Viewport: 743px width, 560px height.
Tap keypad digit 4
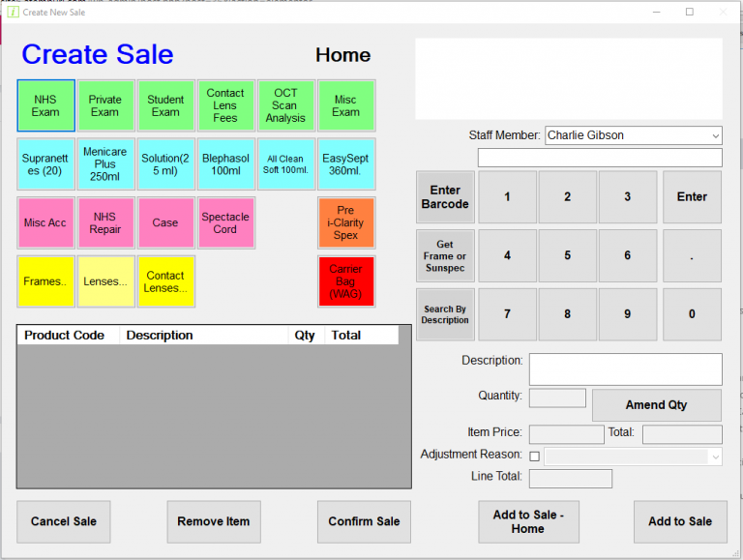[508, 256]
